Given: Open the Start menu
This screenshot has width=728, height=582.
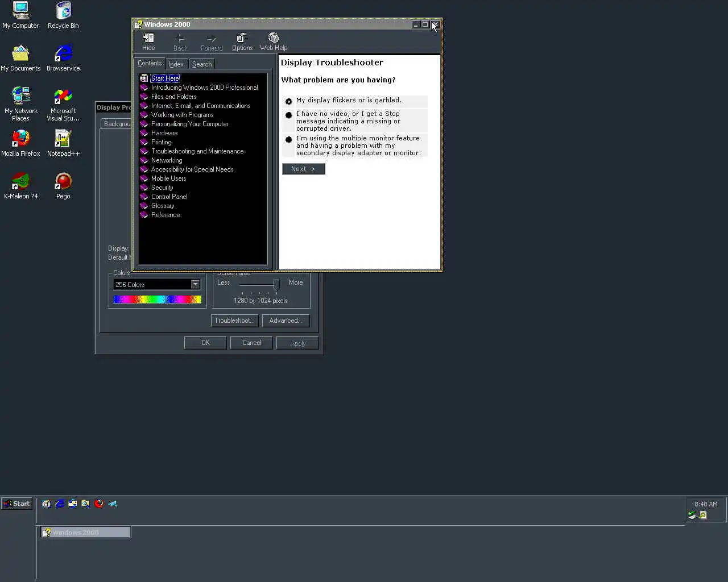Looking at the screenshot, I should pyautogui.click(x=17, y=504).
